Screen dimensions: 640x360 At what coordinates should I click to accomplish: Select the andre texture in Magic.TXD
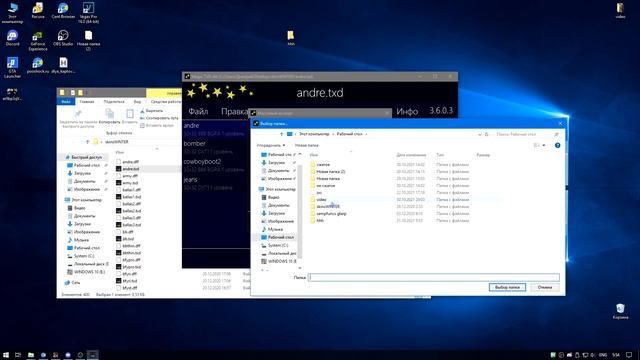click(216, 129)
